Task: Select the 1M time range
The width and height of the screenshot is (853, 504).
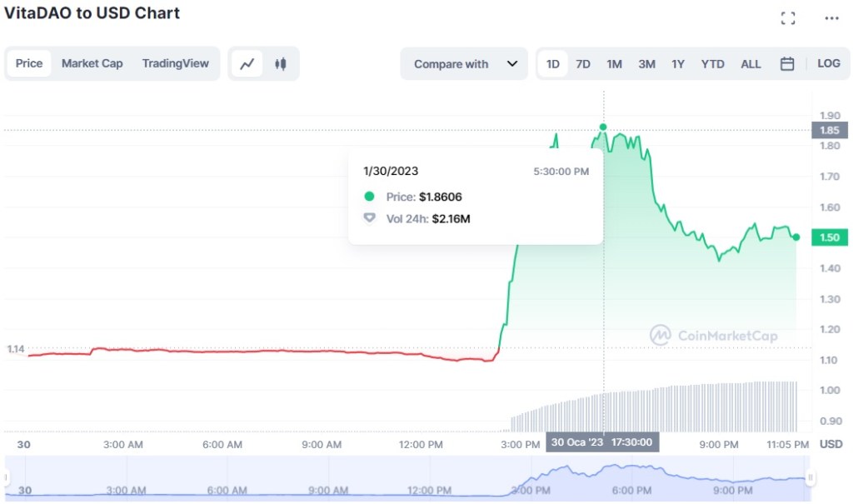Action: click(x=614, y=63)
